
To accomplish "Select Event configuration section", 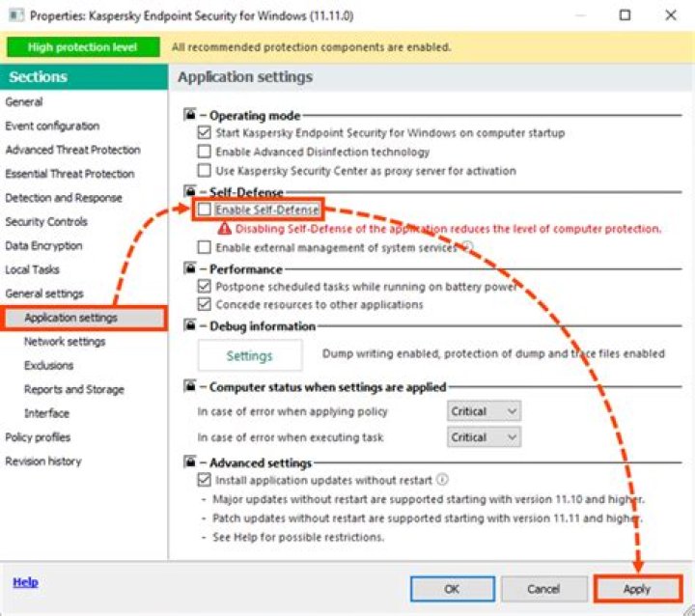I will 52,126.
